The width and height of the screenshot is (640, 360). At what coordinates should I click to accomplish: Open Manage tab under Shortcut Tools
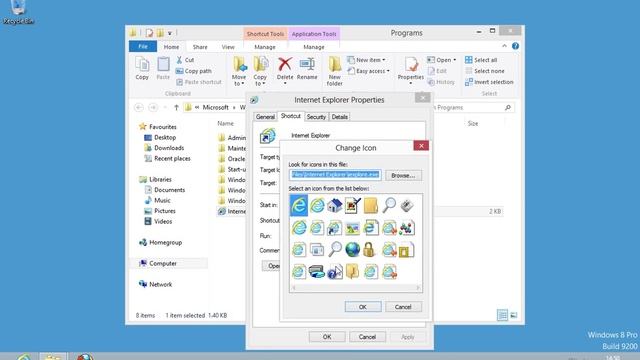point(265,47)
